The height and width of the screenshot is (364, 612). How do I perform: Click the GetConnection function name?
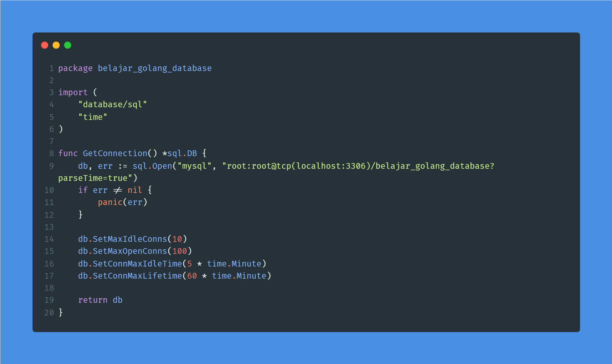[x=115, y=154]
